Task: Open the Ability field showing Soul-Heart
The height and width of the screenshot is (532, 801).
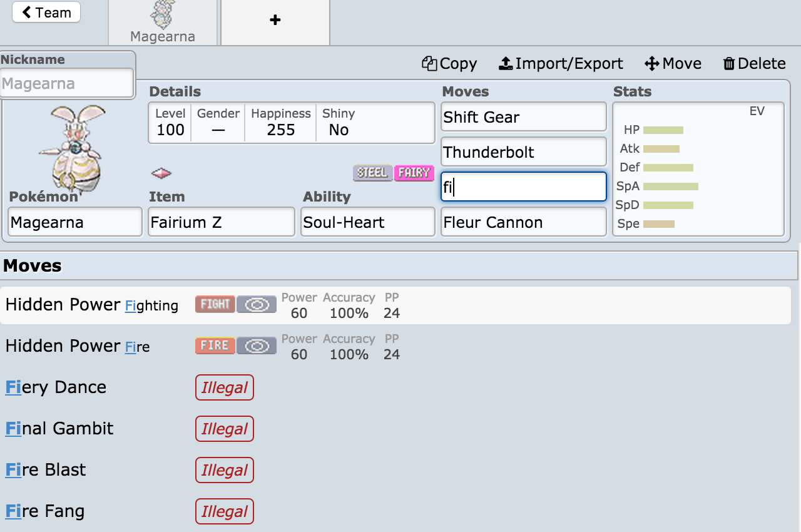Action: (367, 222)
